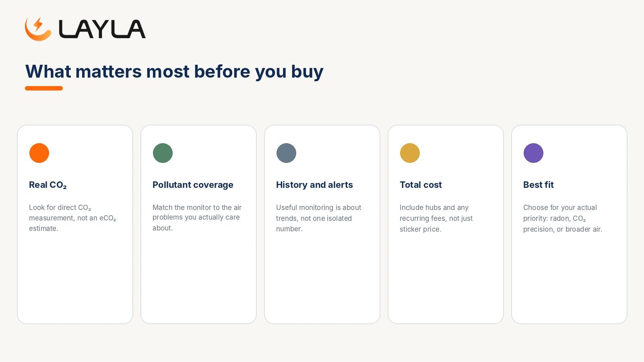Click the slate gray circle above History and alerts

286,153
